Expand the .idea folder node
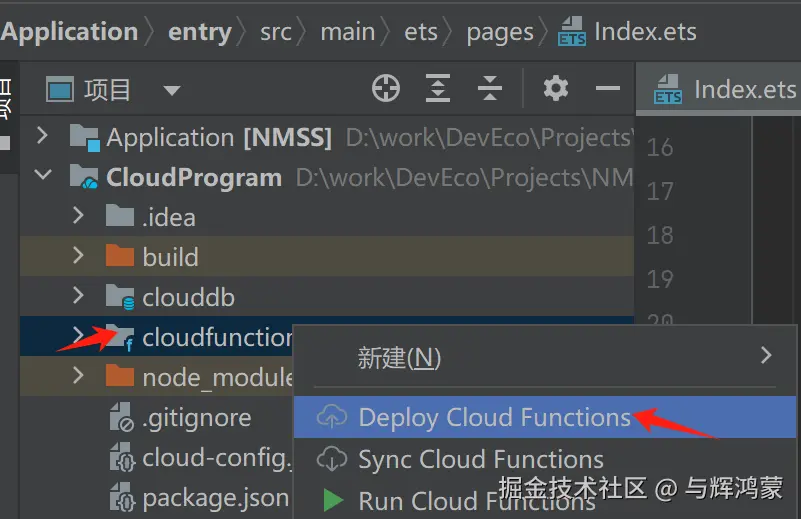The image size is (801, 519). 78,215
